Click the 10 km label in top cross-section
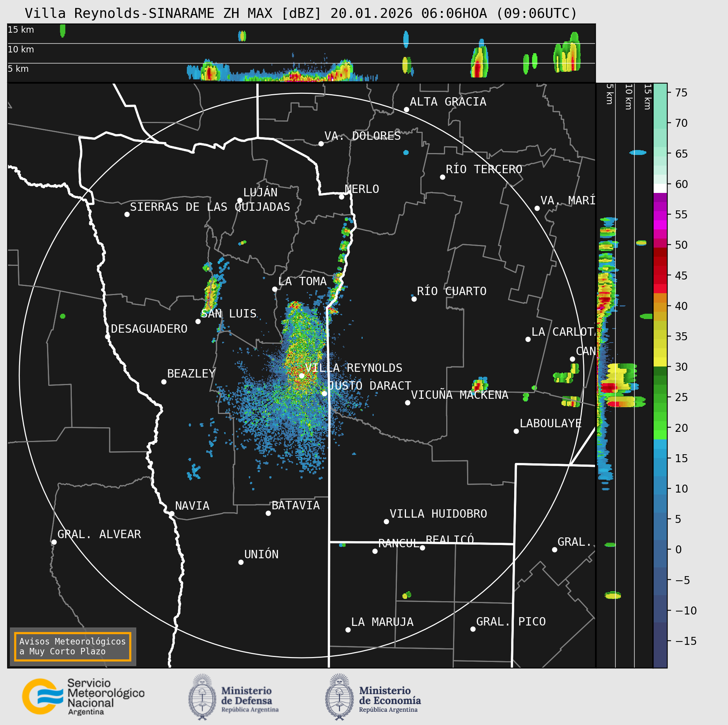Viewport: 728px width, 725px height. pos(21,49)
